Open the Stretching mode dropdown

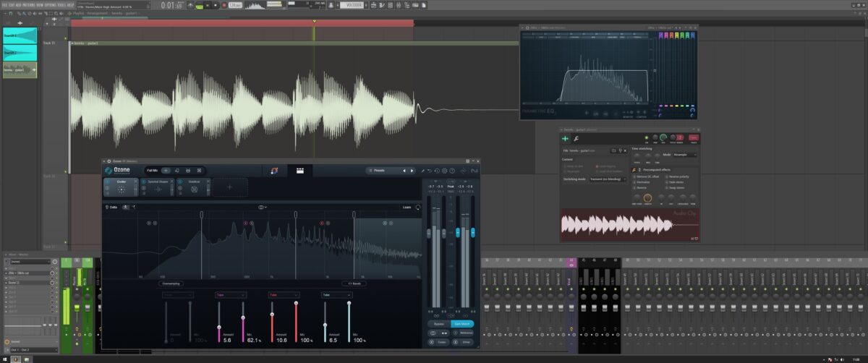[608, 179]
